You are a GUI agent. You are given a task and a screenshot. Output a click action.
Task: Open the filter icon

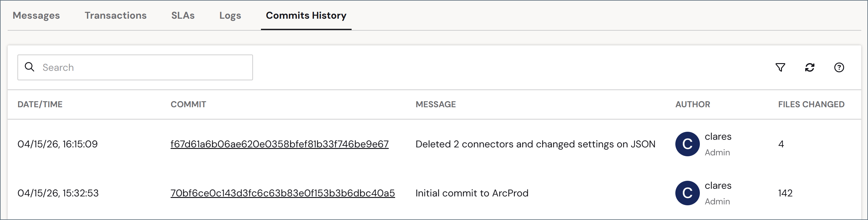(x=780, y=67)
